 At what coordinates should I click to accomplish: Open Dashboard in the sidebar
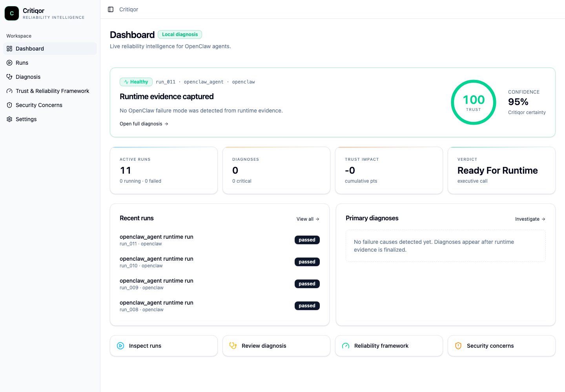click(50, 49)
